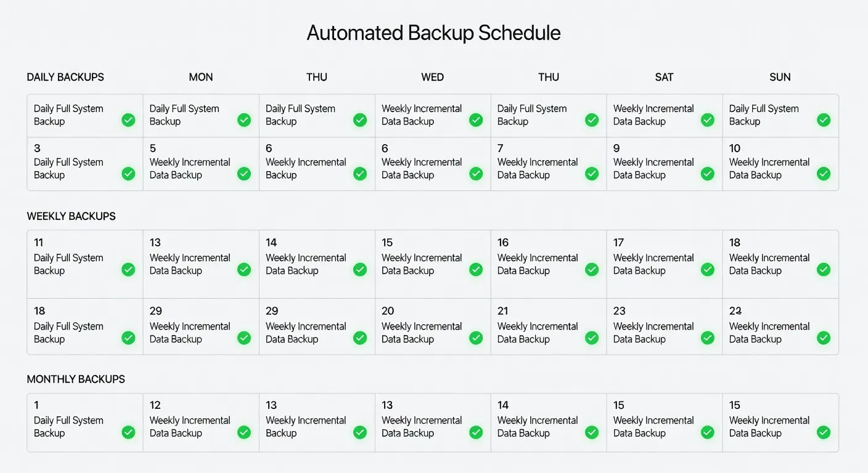868x473 pixels.
Task: Click the checkmark for day 11 Daily Full System Backup
Action: 128,269
